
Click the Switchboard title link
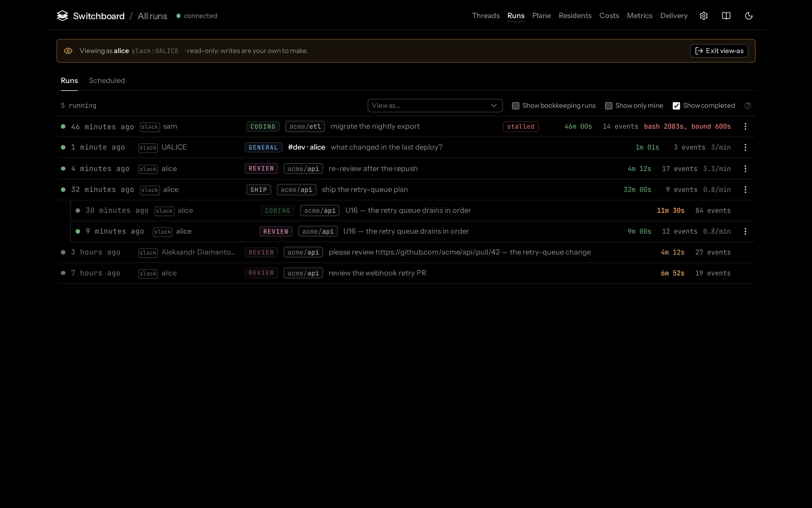99,16
